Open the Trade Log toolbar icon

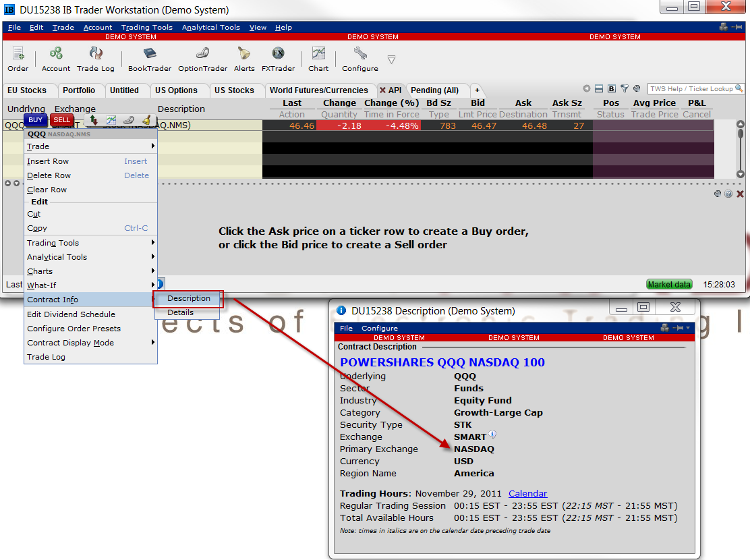pos(96,59)
